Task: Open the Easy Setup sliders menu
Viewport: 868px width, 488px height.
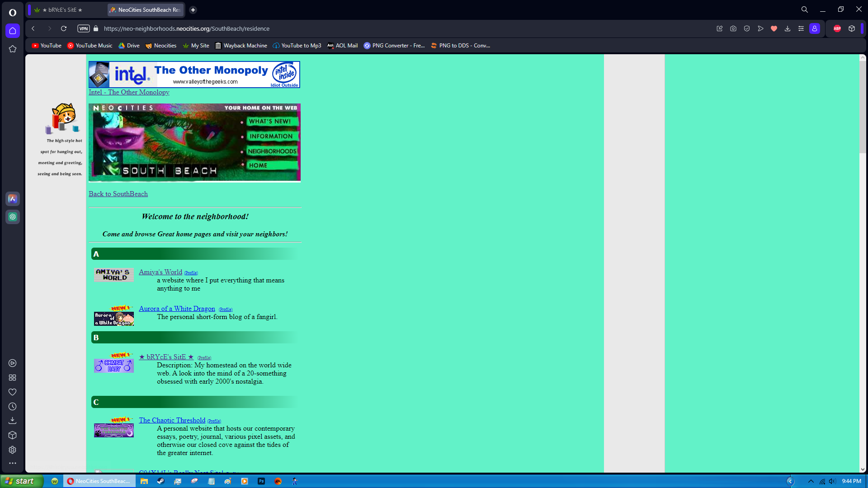Action: 801,28
